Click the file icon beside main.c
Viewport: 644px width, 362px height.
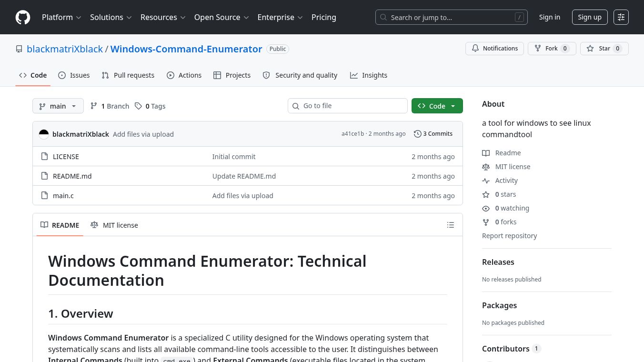click(44, 196)
